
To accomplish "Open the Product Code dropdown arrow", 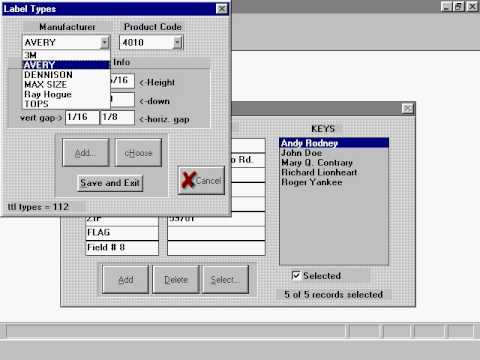I will [x=177, y=42].
